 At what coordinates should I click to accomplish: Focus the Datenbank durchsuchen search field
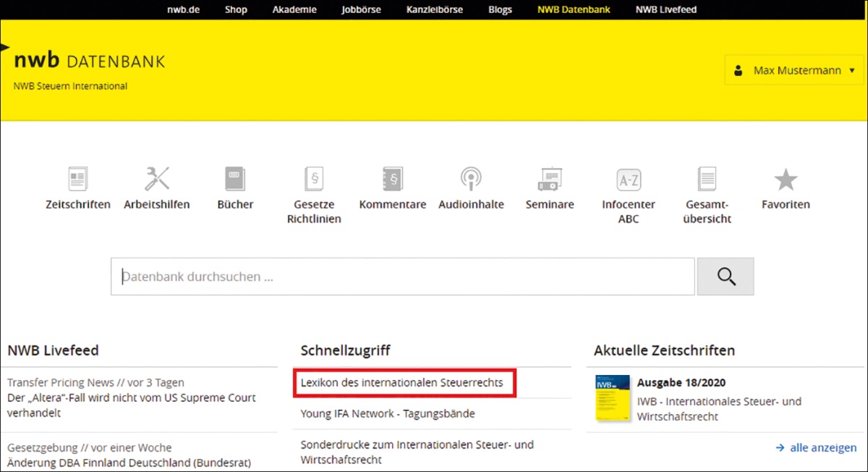click(402, 277)
